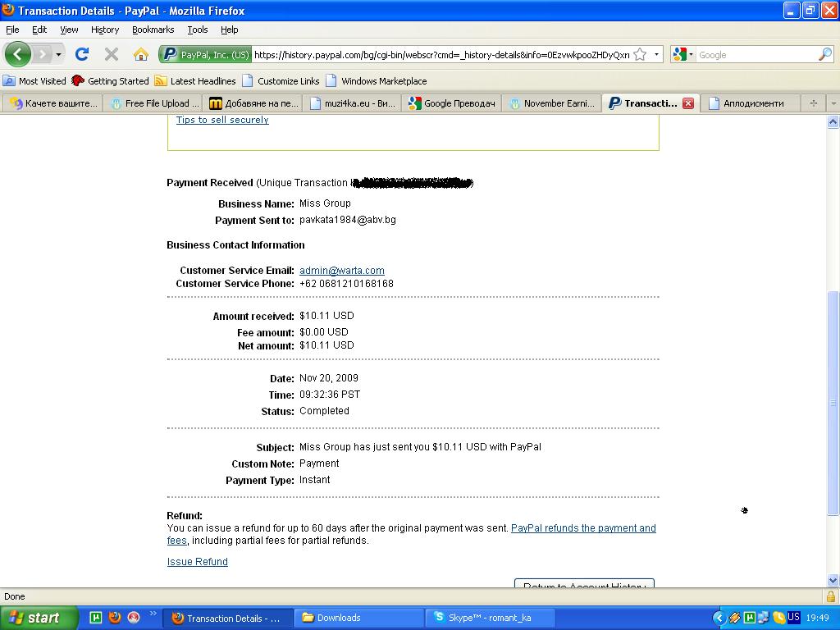The image size is (840, 630).
Task: List all tabs dropdown arrow
Action: (x=833, y=103)
